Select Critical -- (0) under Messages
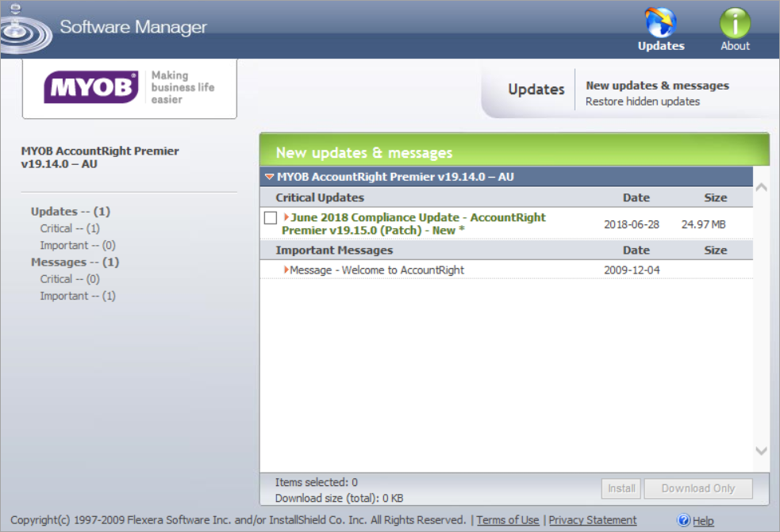 point(70,279)
